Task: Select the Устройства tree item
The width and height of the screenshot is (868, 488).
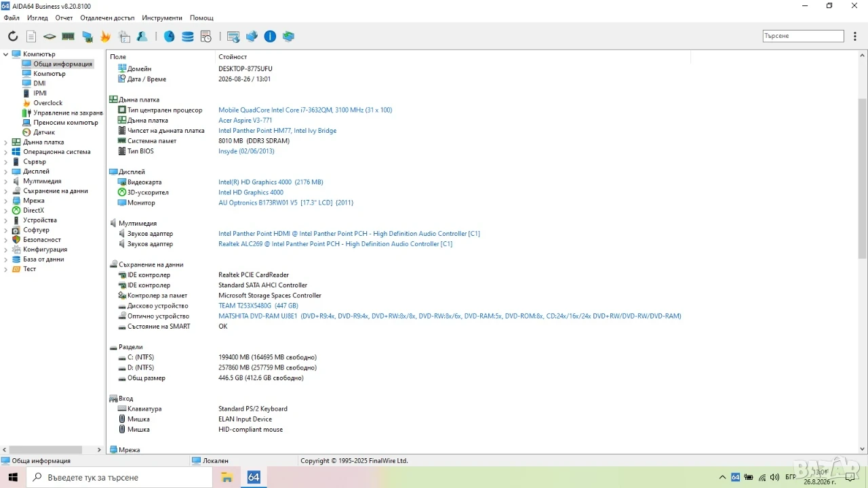Action: pos(40,220)
